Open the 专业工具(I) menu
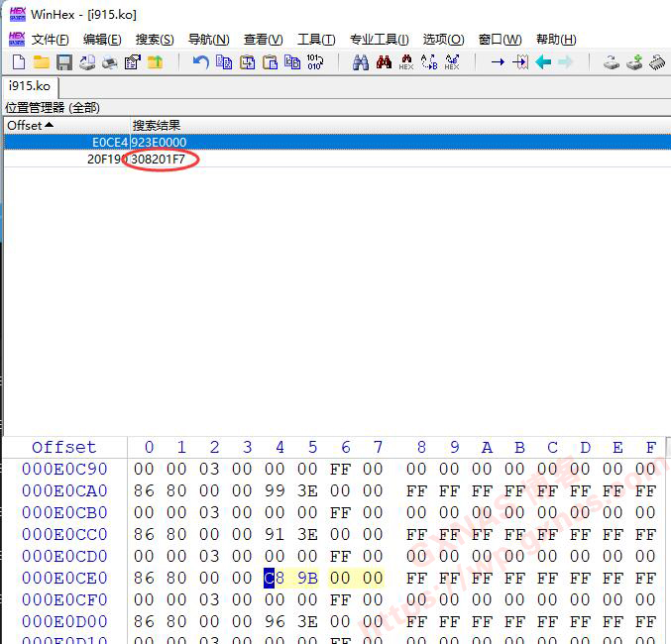The width and height of the screenshot is (671, 644). (379, 39)
